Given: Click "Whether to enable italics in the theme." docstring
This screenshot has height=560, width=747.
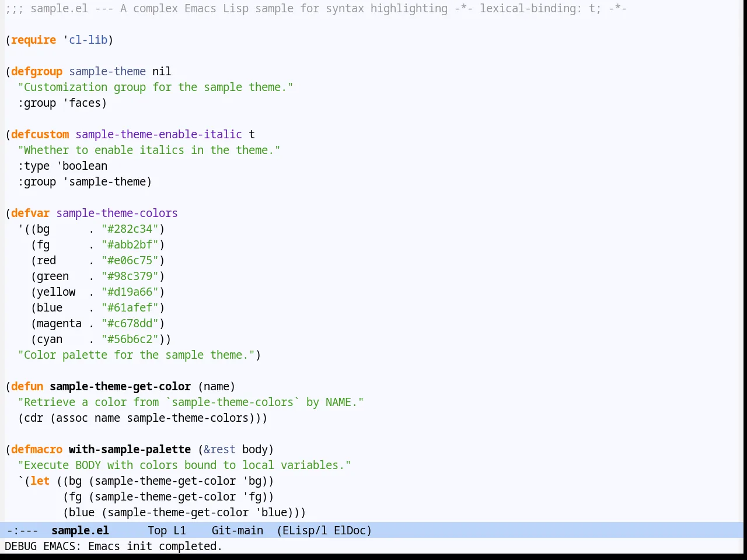Looking at the screenshot, I should pos(149,150).
